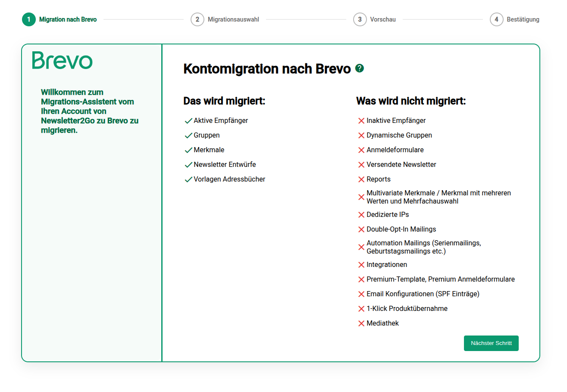Click red X next to Mediathek
This screenshot has width=567, height=392.
361,323
